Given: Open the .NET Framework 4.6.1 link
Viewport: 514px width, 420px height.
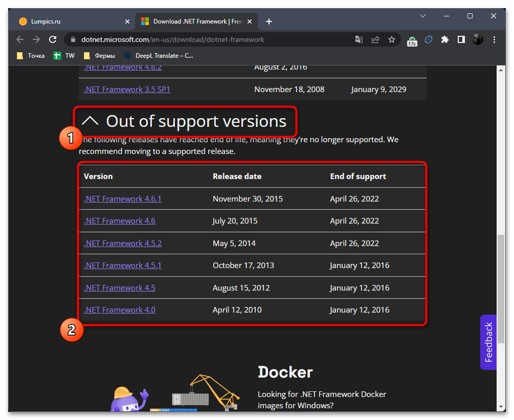Looking at the screenshot, I should (x=123, y=198).
